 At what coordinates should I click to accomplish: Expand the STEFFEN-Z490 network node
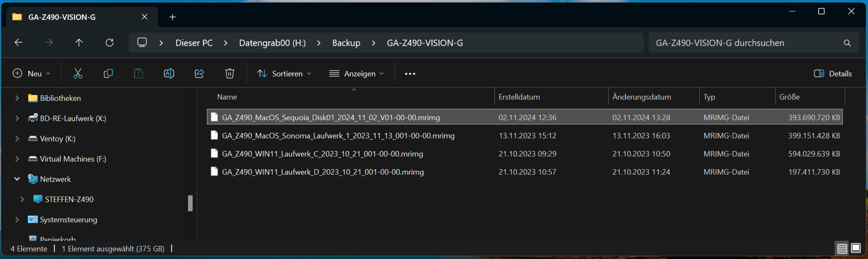22,199
